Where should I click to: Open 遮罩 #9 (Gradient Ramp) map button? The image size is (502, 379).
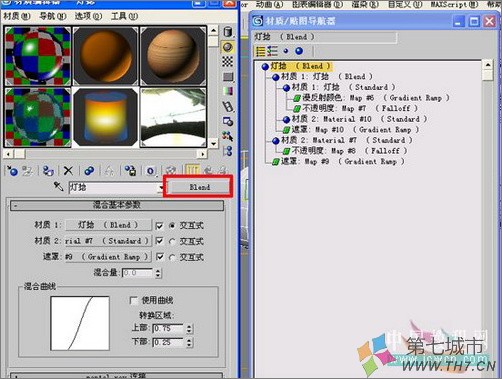(108, 257)
